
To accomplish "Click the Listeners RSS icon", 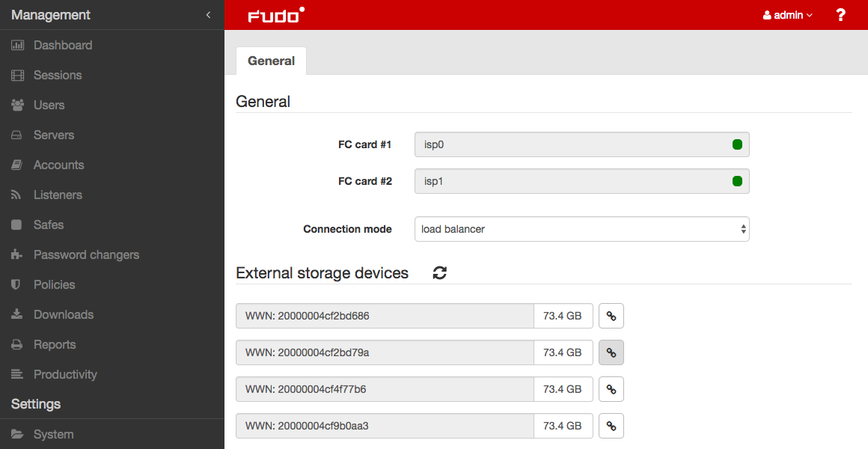I will tap(16, 195).
